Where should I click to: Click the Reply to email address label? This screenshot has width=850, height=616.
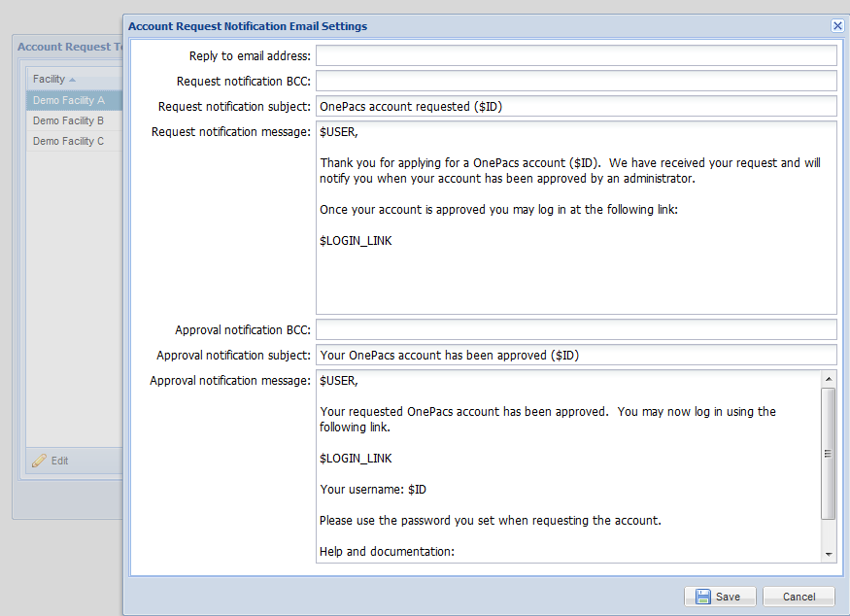point(250,55)
